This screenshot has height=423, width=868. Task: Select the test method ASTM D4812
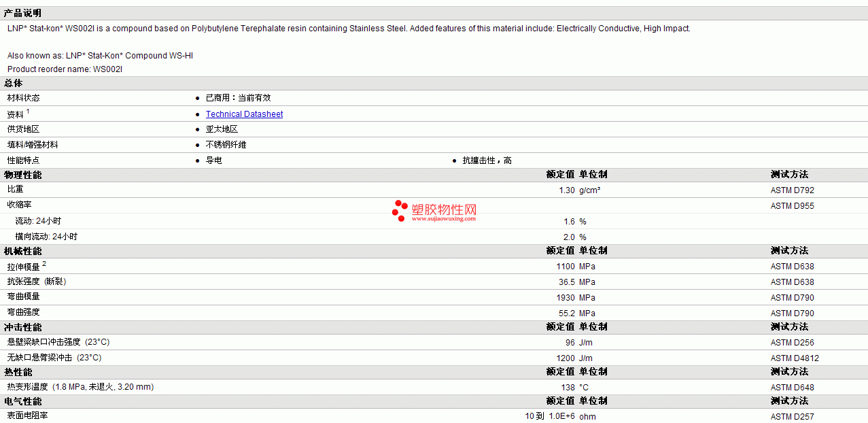[x=795, y=358]
